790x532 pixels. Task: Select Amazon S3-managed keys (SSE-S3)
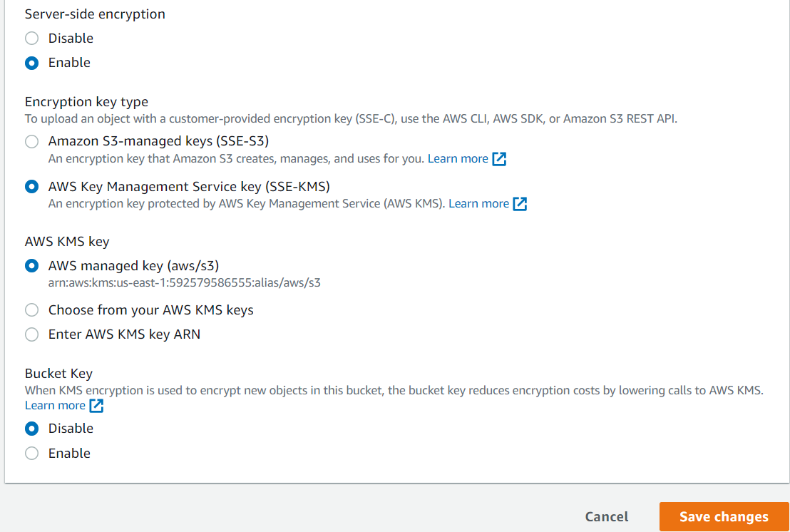[x=31, y=141]
